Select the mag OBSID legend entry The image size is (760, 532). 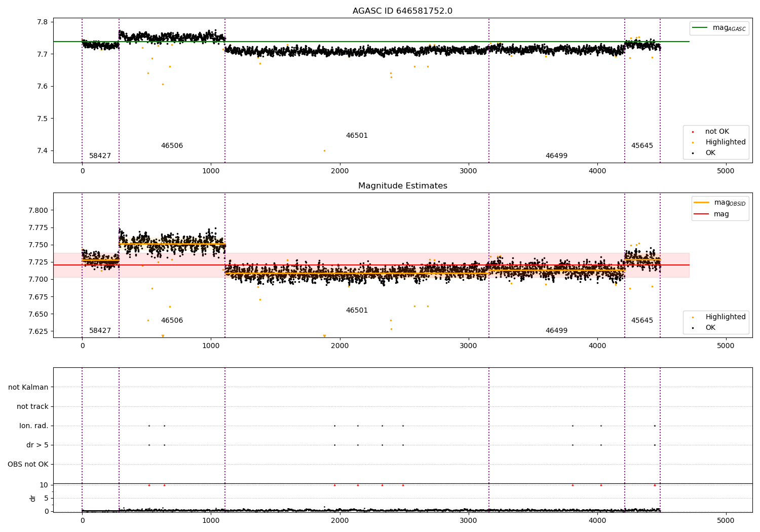tap(719, 203)
